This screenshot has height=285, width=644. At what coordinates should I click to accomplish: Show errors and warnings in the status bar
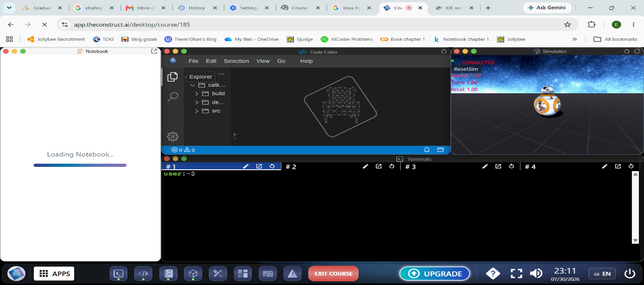point(183,150)
